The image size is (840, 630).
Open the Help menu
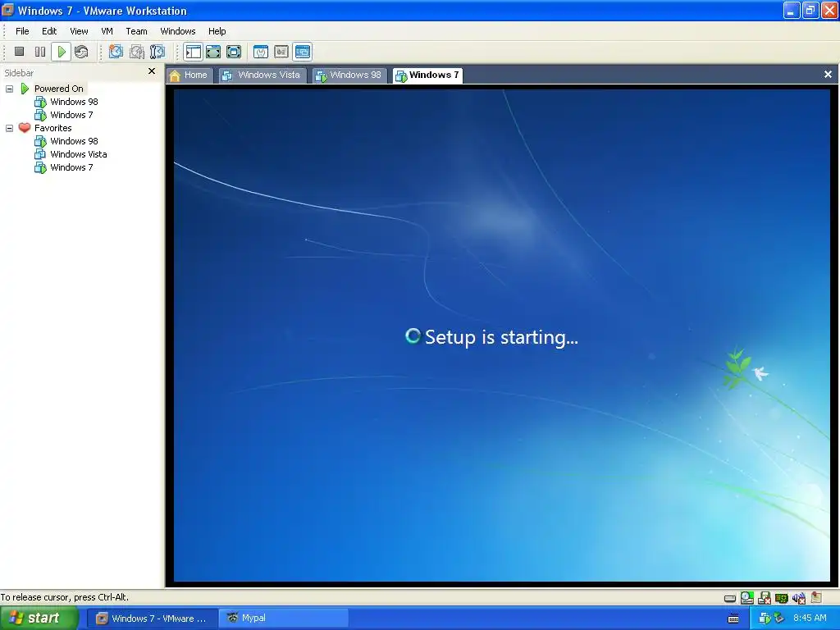point(217,31)
